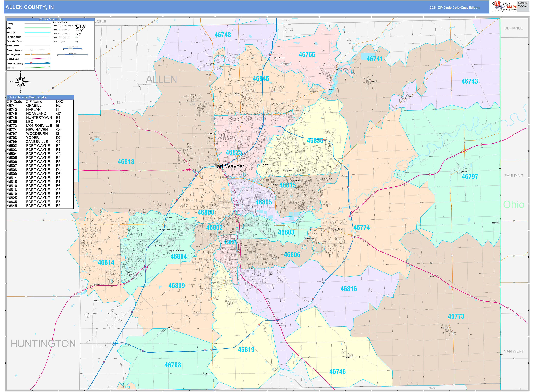
Task: Click the 46773 ZIP label on the map
Action: click(456, 316)
